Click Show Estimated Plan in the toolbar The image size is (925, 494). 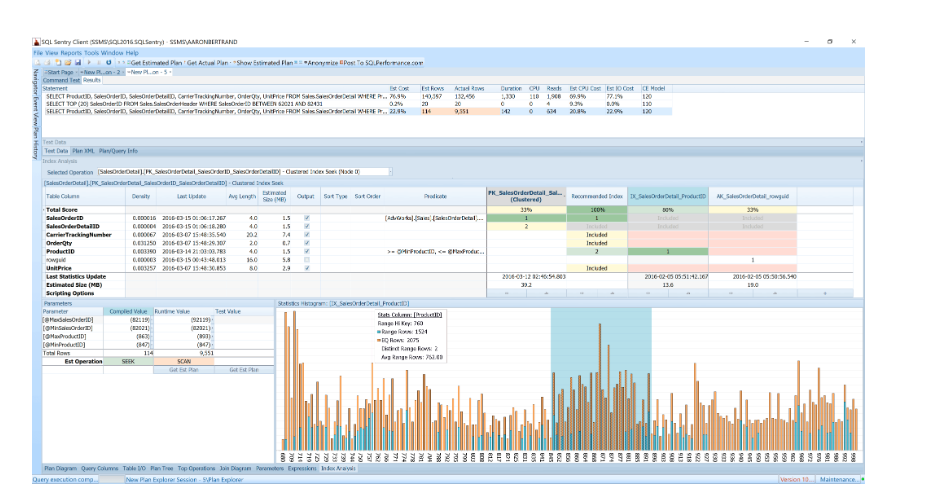(x=265, y=62)
